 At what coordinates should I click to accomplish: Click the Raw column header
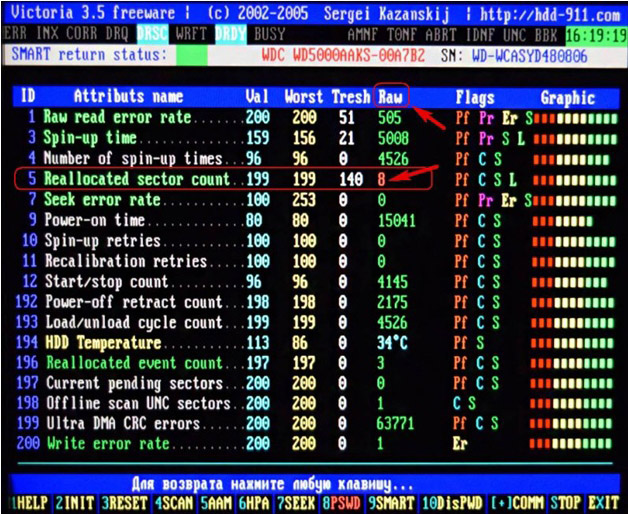(389, 97)
